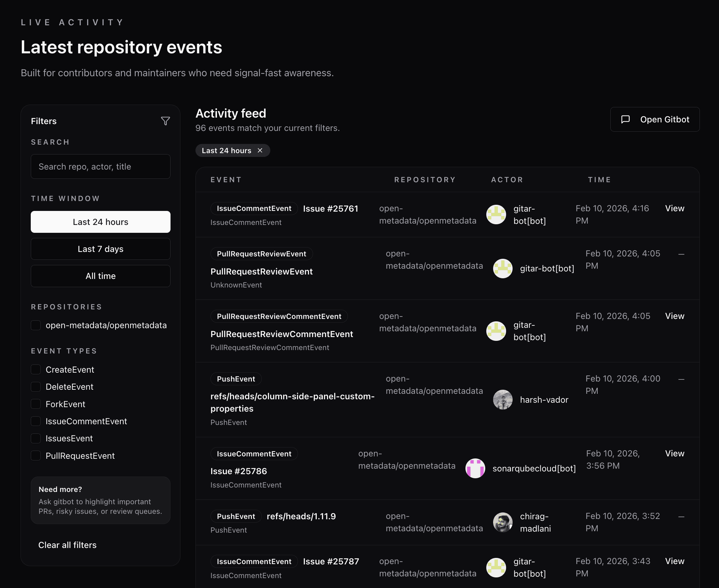
Task: Switch time window to All time
Action: pyautogui.click(x=100, y=276)
